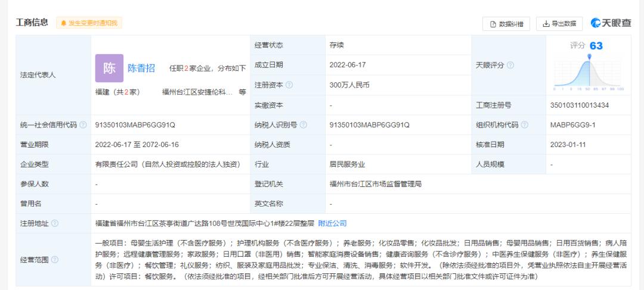
Task: Open the 附近公司 link
Action: (x=332, y=223)
